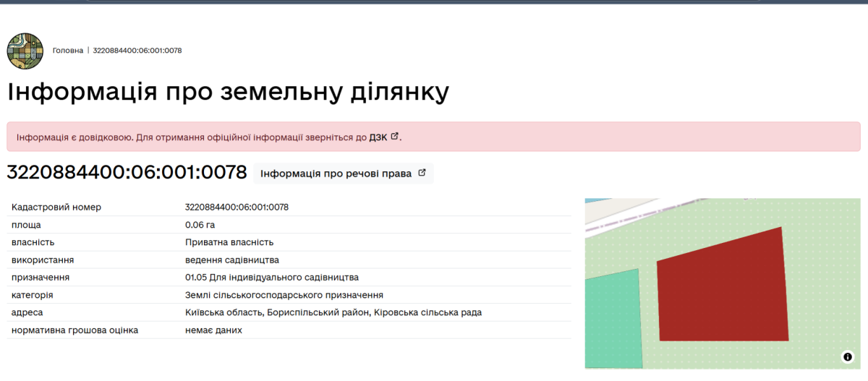Open the map attribution info icon
This screenshot has width=868, height=381.
[847, 356]
